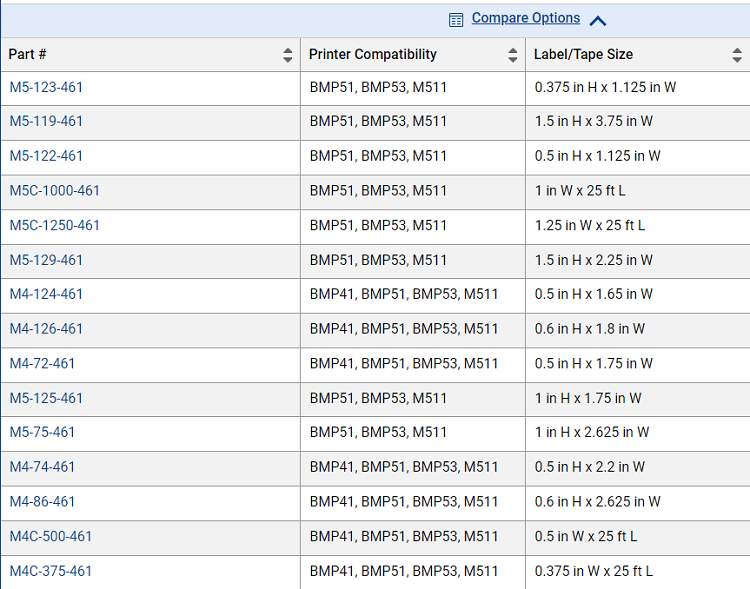Select size 0.5 in H x 1.125 in W

point(597,156)
